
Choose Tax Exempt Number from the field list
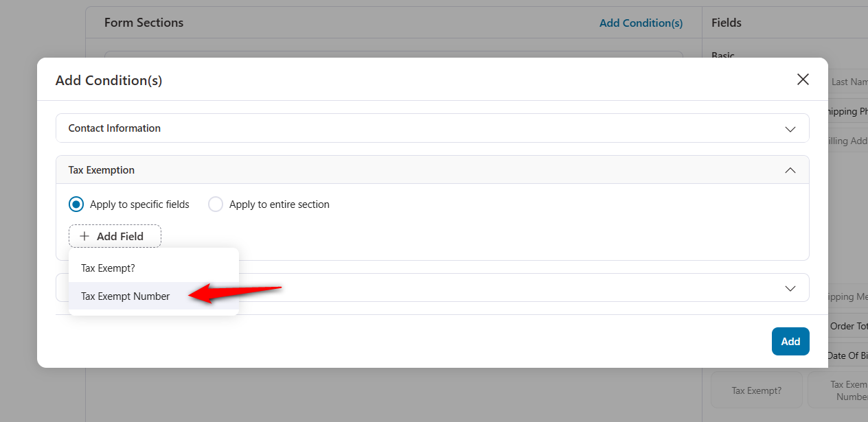tap(126, 296)
